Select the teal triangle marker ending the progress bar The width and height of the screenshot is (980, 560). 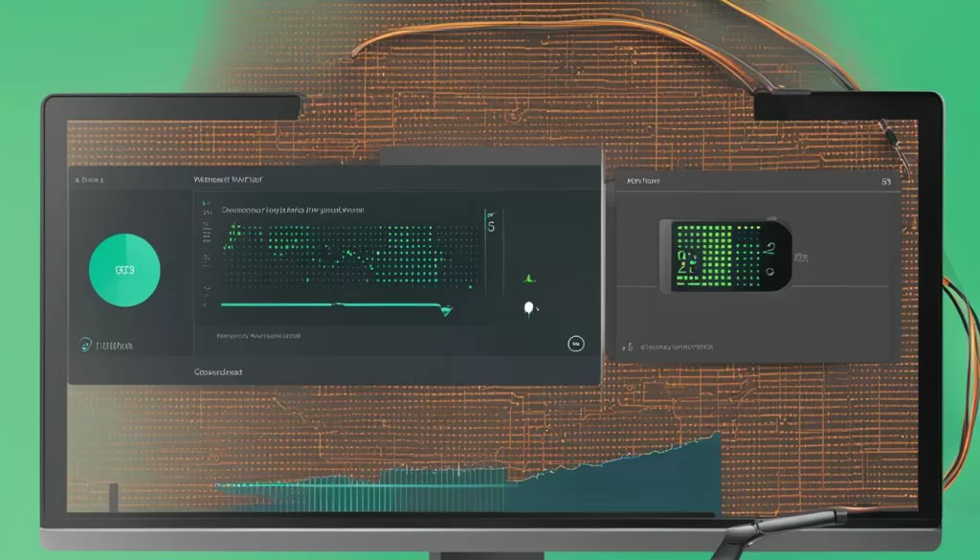[x=446, y=310]
